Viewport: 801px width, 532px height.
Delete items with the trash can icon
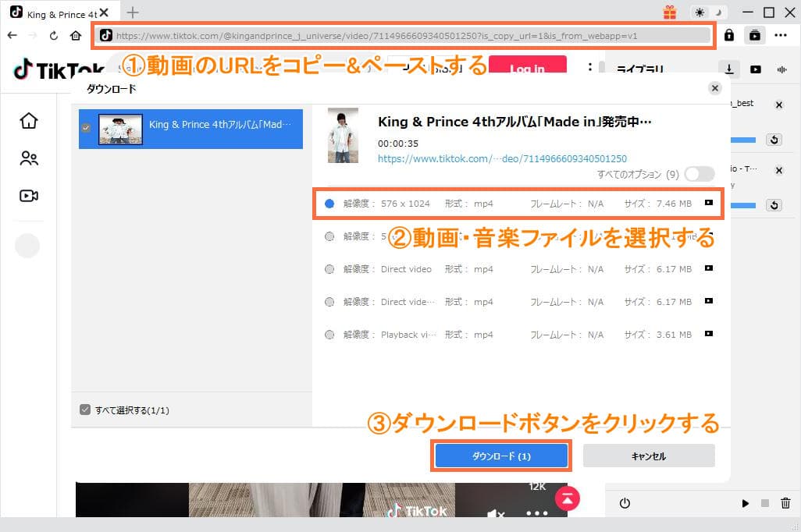click(785, 503)
